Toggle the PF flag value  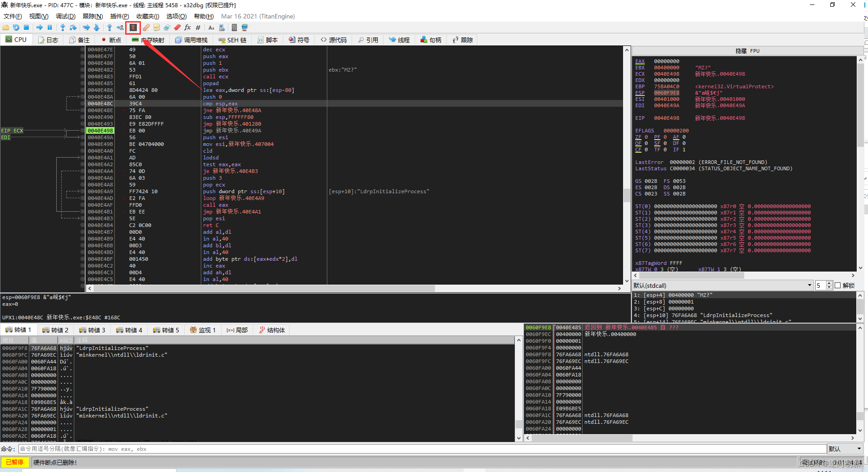click(665, 137)
